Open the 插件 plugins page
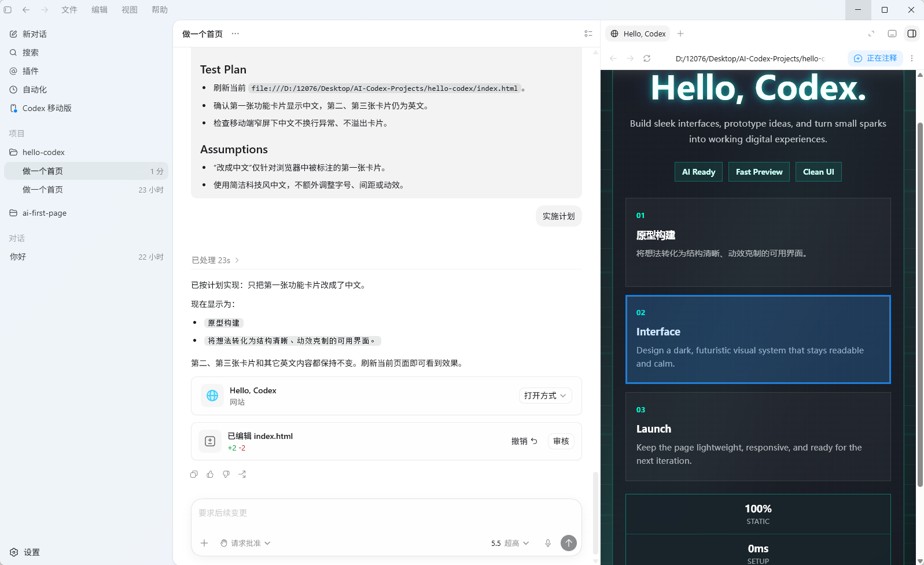924x565 pixels. click(x=86, y=71)
